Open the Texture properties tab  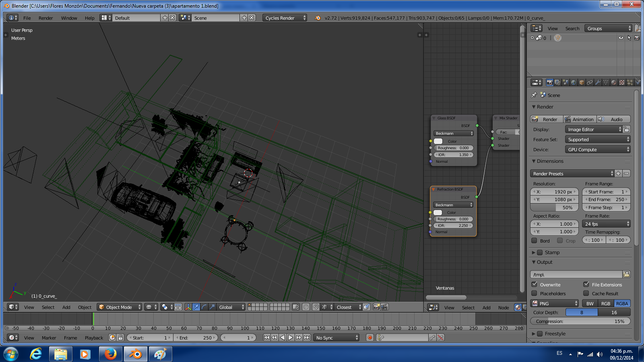[x=622, y=82]
